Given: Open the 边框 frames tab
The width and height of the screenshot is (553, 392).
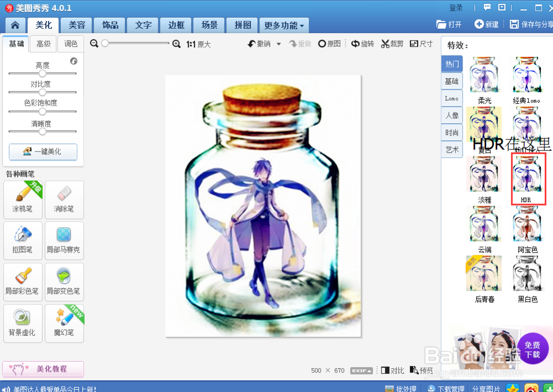Looking at the screenshot, I should pos(176,25).
